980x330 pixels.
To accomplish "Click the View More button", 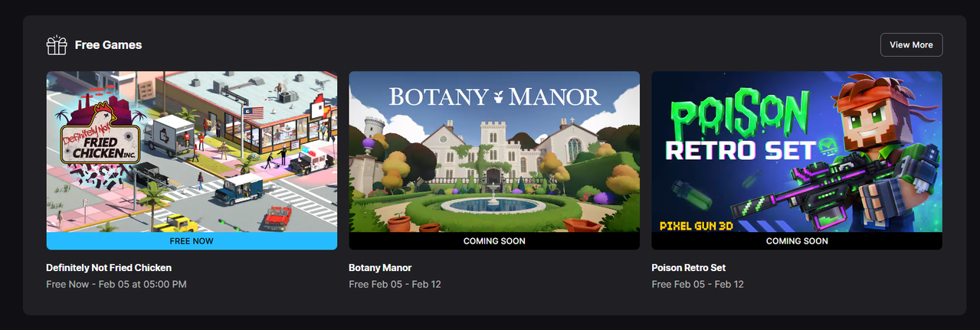I will (911, 44).
